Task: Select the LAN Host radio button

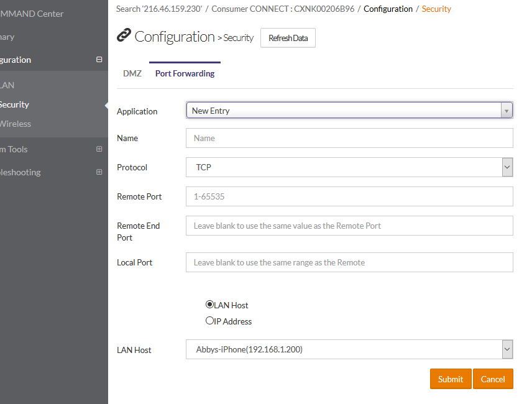Action: coord(209,305)
